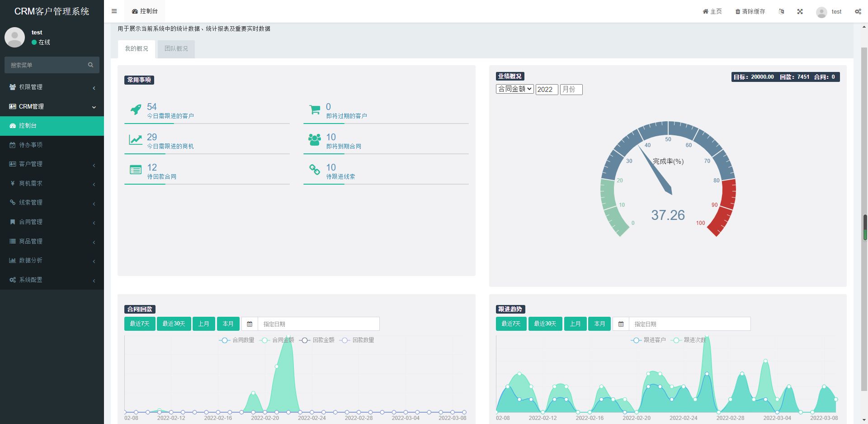Toggle 跟进客户 series in trend legend
868x424 pixels.
[648, 340]
